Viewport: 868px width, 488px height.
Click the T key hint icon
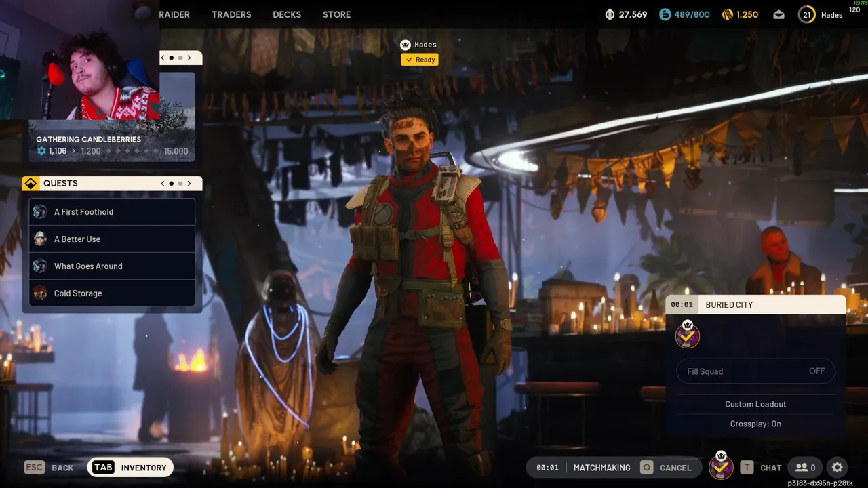coord(747,467)
